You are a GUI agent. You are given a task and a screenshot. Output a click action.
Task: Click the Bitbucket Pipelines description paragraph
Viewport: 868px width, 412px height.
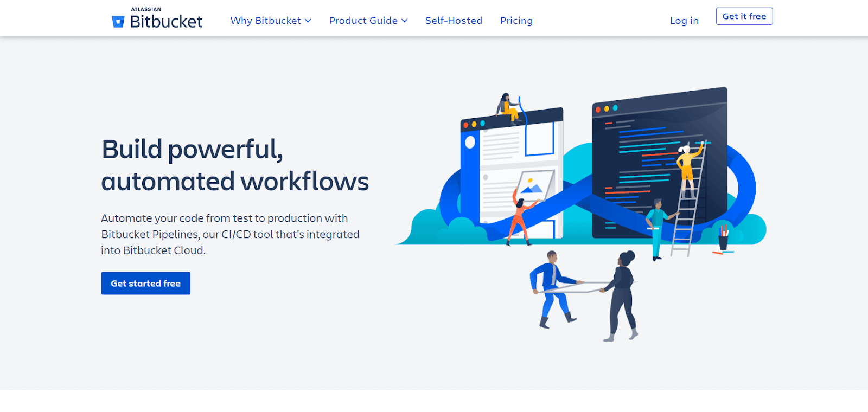pos(230,234)
